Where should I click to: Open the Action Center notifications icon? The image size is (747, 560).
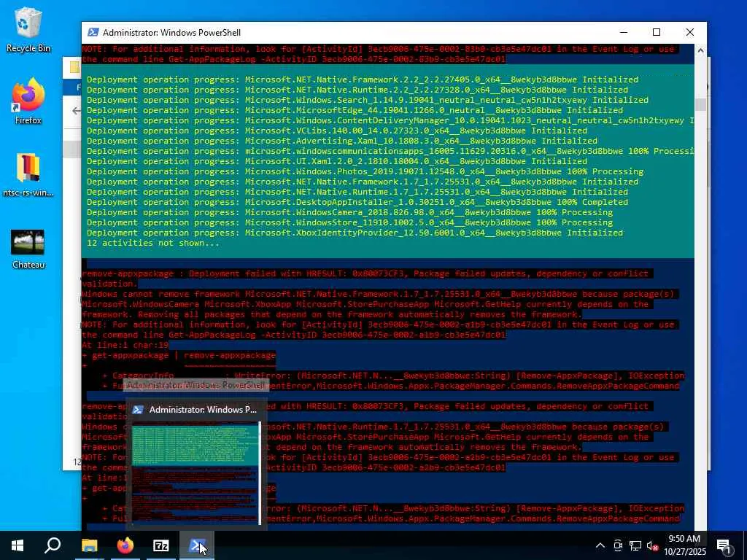724,545
